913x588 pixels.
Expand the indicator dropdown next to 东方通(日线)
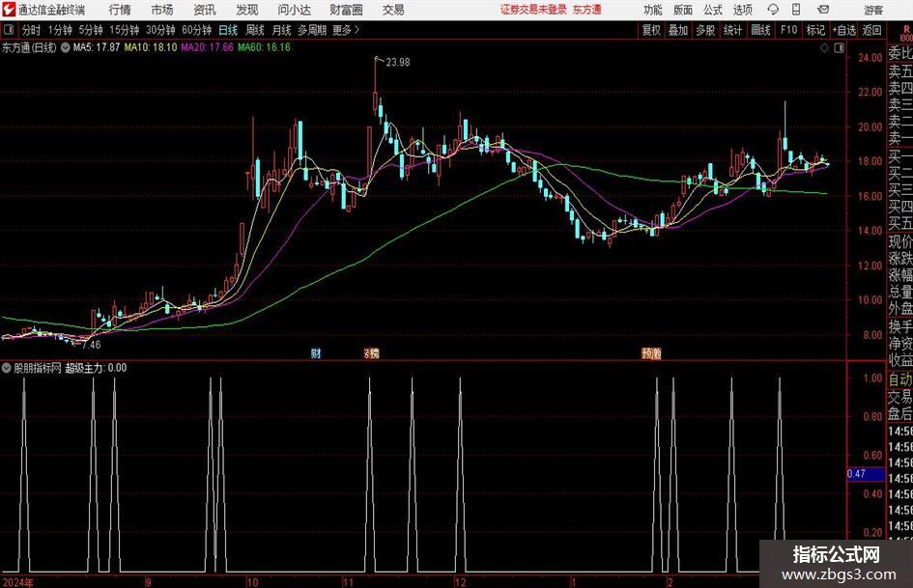click(66, 47)
